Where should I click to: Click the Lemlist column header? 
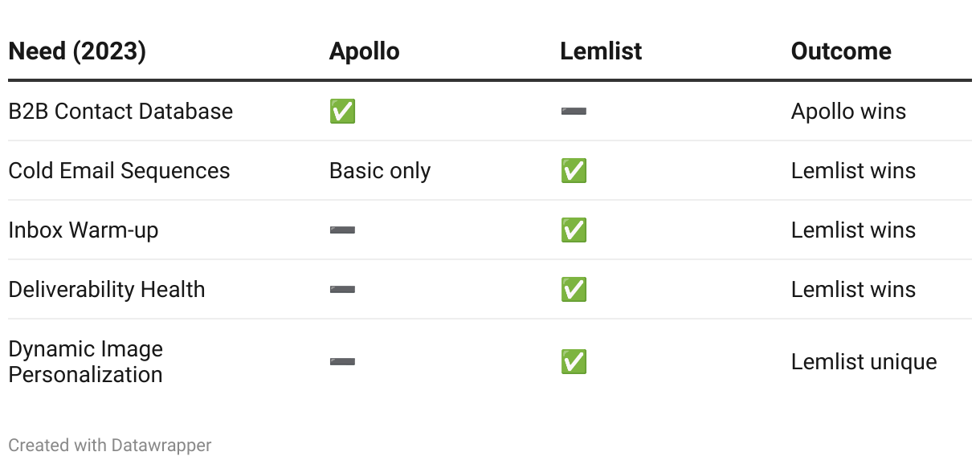click(601, 51)
